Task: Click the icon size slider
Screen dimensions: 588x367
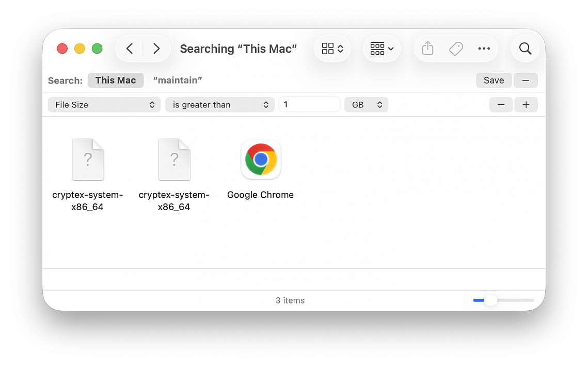Action: click(503, 300)
